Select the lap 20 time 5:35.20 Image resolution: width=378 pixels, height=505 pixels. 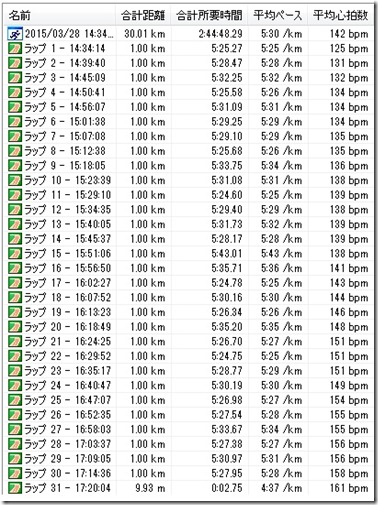pos(227,327)
